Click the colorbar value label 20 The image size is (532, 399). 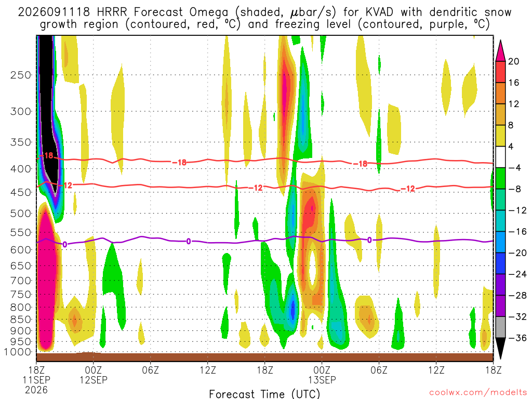click(x=514, y=61)
